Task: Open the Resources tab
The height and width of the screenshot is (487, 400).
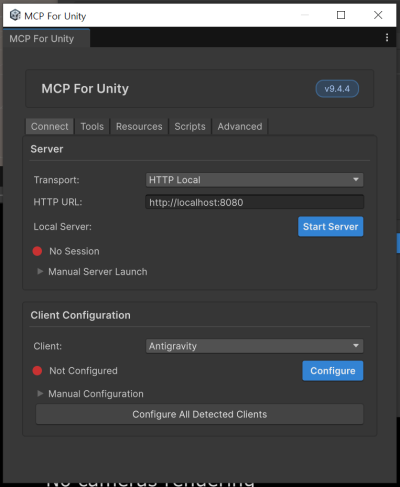Action: 139,126
